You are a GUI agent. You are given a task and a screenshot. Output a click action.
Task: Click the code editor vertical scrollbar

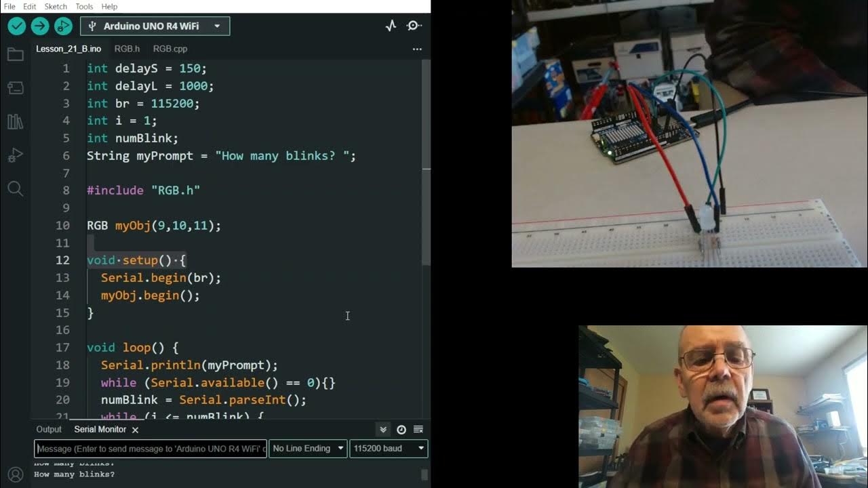(427, 163)
